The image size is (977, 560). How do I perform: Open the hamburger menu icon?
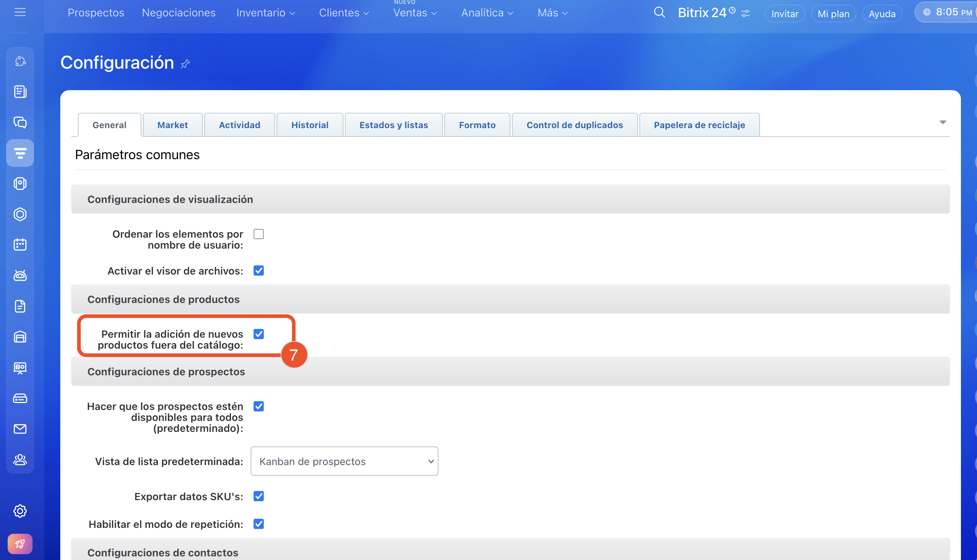click(x=20, y=12)
